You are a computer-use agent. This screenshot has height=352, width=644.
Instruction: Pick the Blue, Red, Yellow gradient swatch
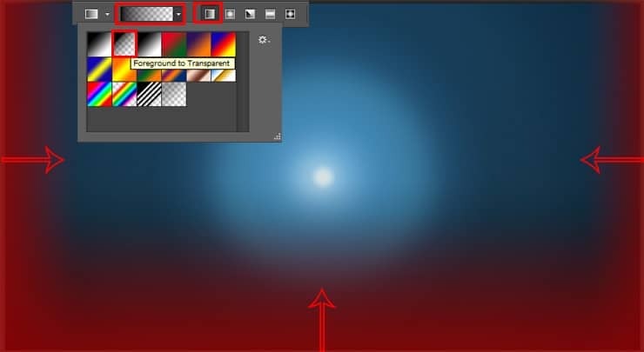(224, 44)
